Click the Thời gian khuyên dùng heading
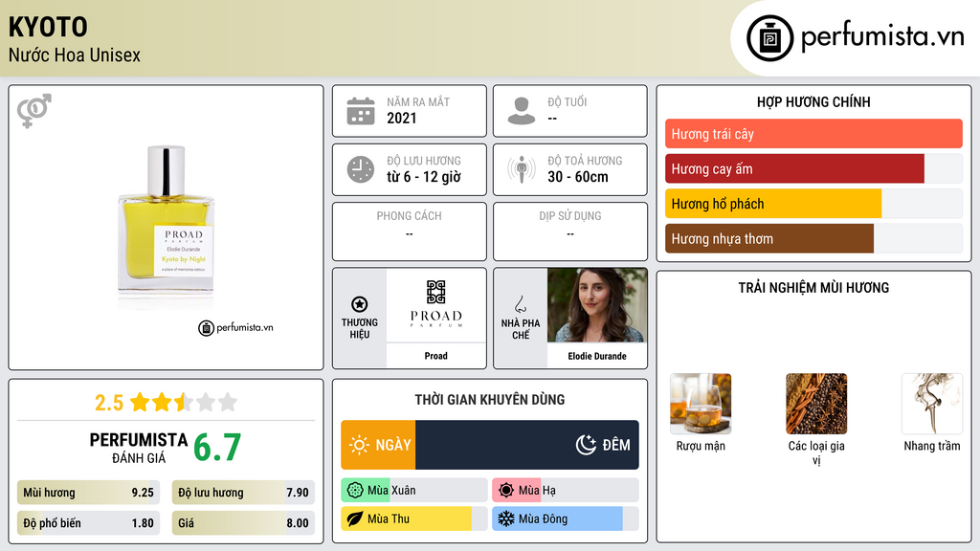The image size is (980, 551). click(x=490, y=400)
